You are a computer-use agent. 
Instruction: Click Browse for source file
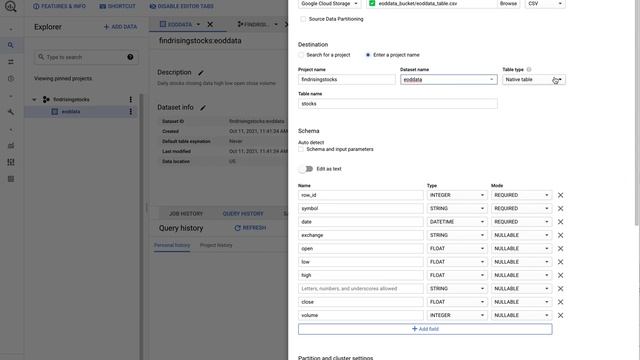point(508,4)
